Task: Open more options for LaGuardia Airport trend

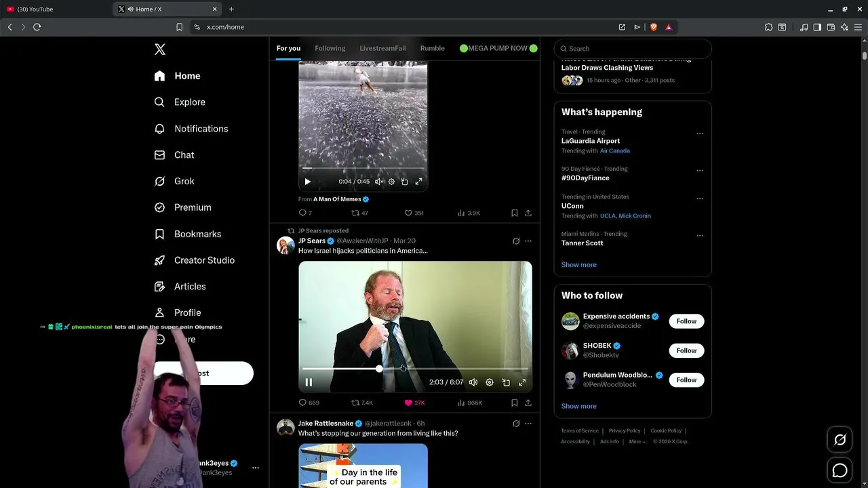Action: click(x=700, y=134)
